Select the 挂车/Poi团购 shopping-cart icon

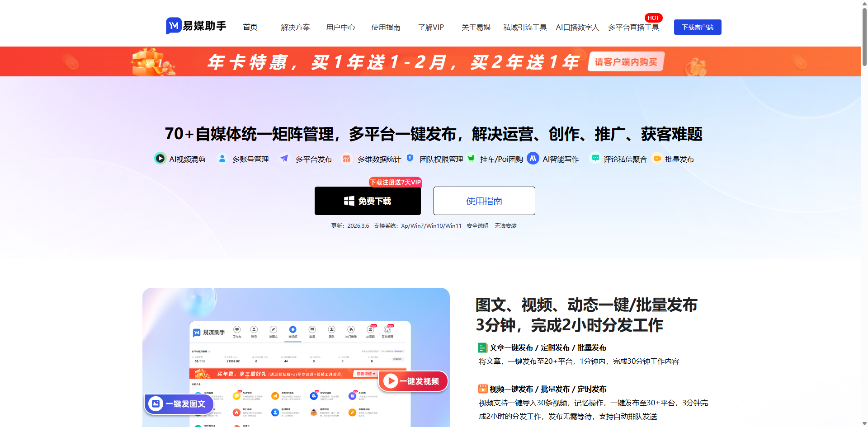pyautogui.click(x=471, y=158)
